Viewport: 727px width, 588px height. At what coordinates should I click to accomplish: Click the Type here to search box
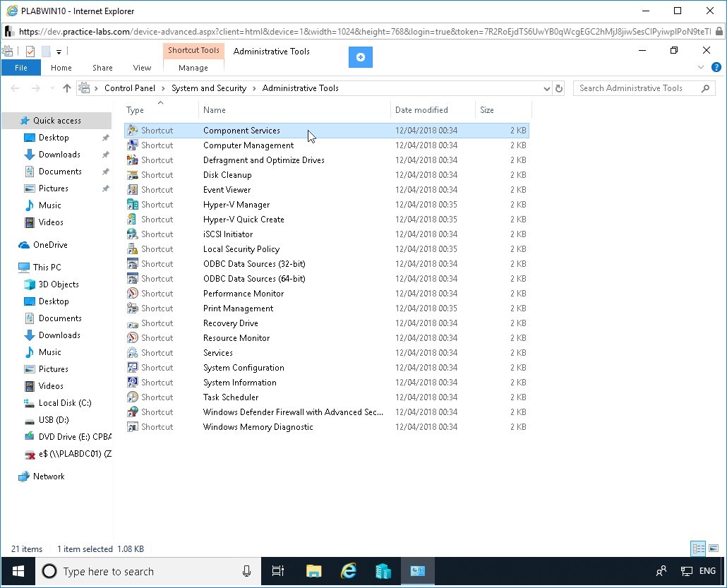(148, 571)
